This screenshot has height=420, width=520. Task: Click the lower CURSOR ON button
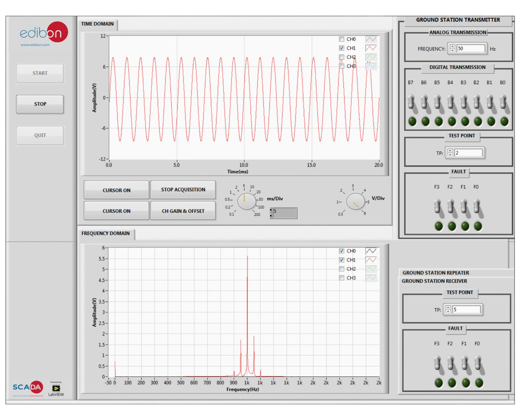[x=116, y=211]
